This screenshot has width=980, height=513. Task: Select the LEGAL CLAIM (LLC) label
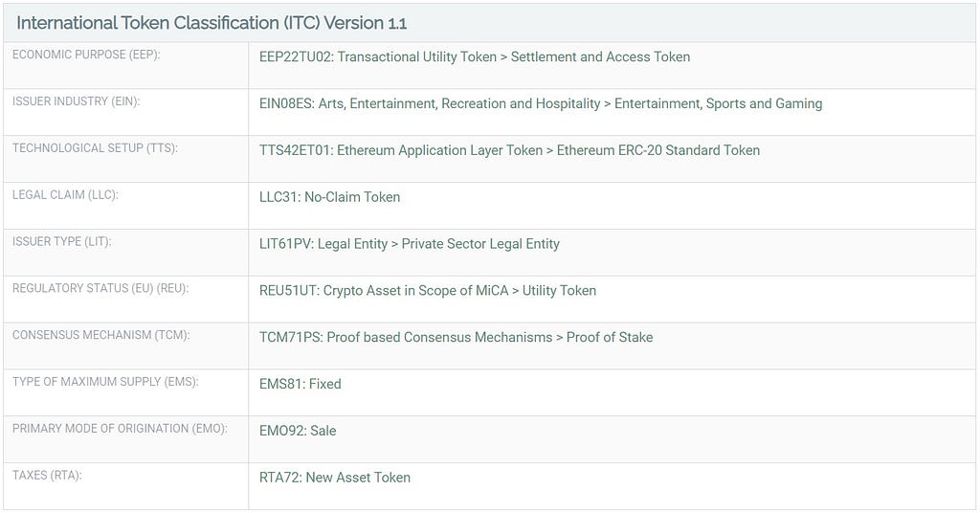(65, 195)
